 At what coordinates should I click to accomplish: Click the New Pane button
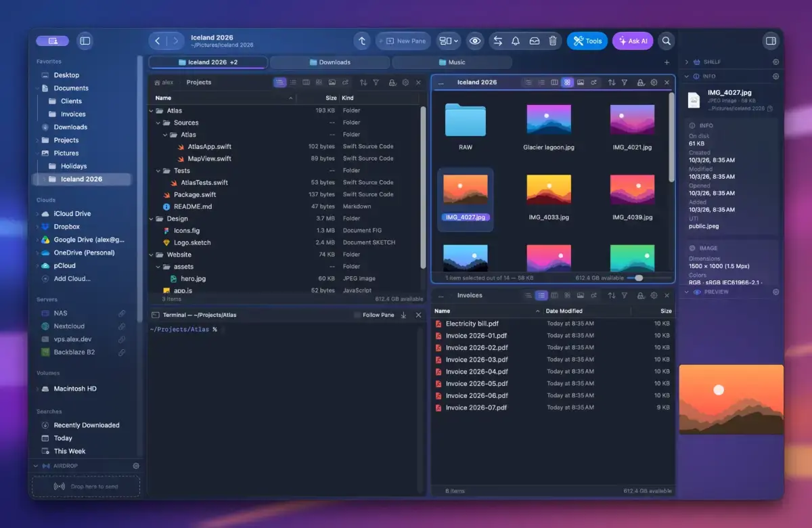[403, 41]
